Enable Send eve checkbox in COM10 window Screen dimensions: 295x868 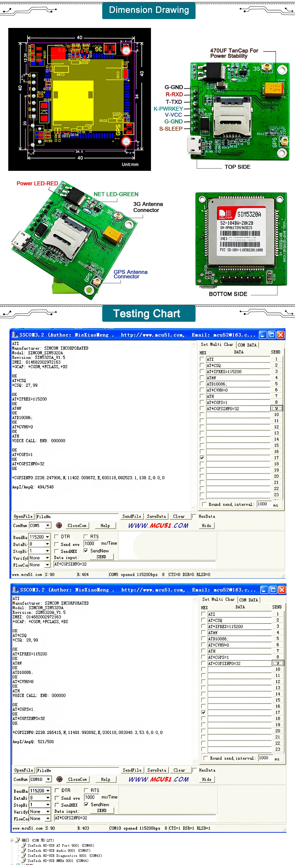[57, 798]
